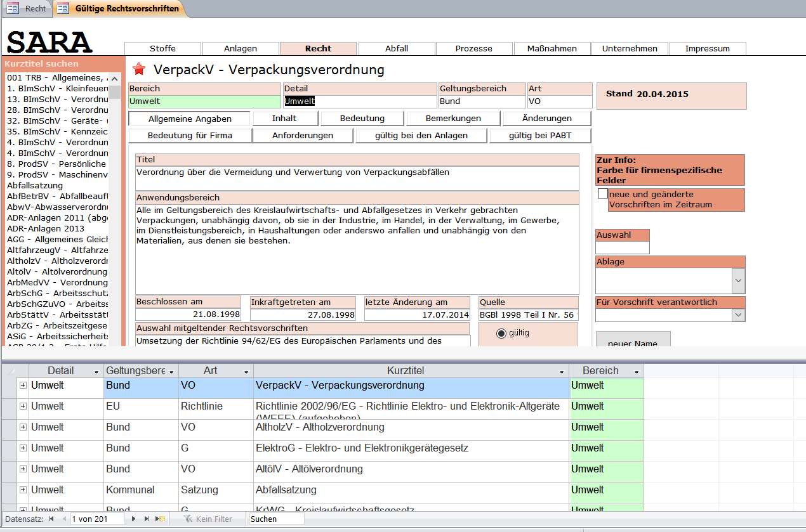Image resolution: width=806 pixels, height=532 pixels.
Task: Click the Kein Filter funnel icon
Action: [x=188, y=519]
